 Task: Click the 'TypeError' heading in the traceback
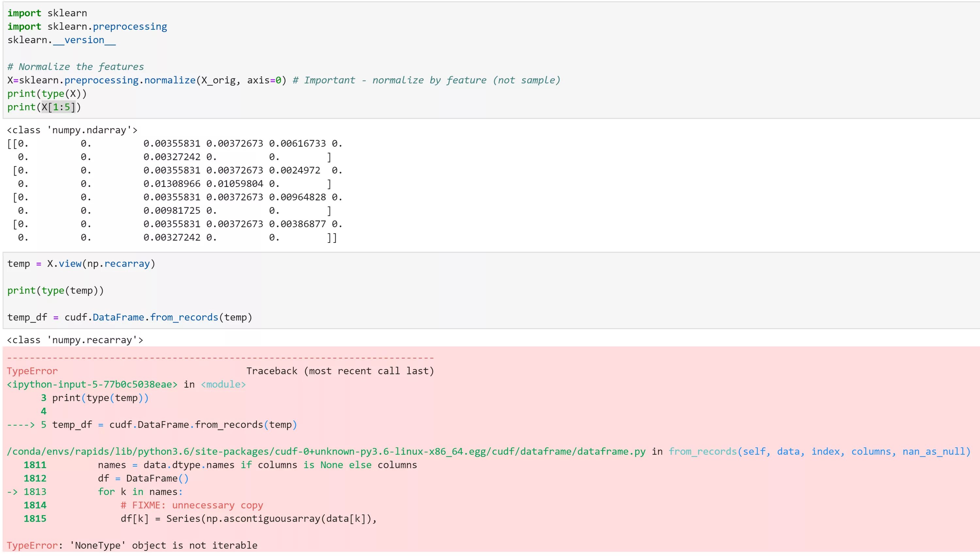pyautogui.click(x=32, y=371)
